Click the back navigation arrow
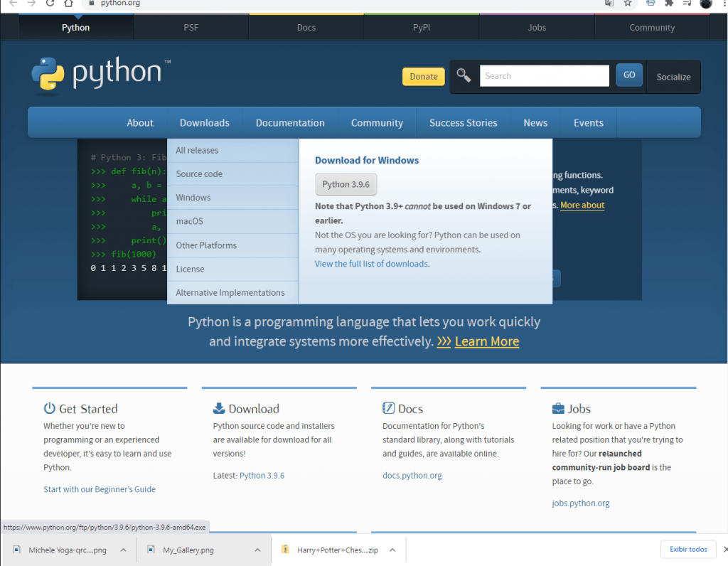This screenshot has height=566, width=728. [13, 3]
